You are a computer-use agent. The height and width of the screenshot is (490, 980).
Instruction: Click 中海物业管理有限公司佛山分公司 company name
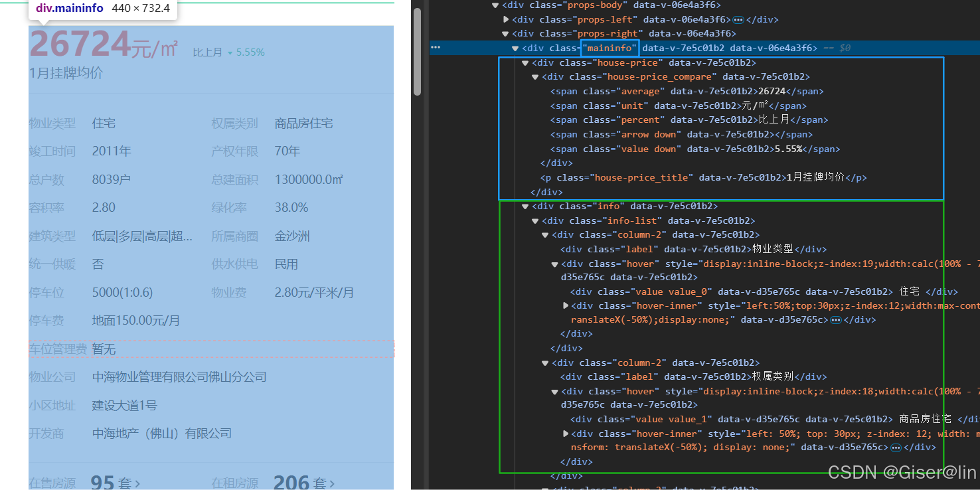tap(179, 377)
